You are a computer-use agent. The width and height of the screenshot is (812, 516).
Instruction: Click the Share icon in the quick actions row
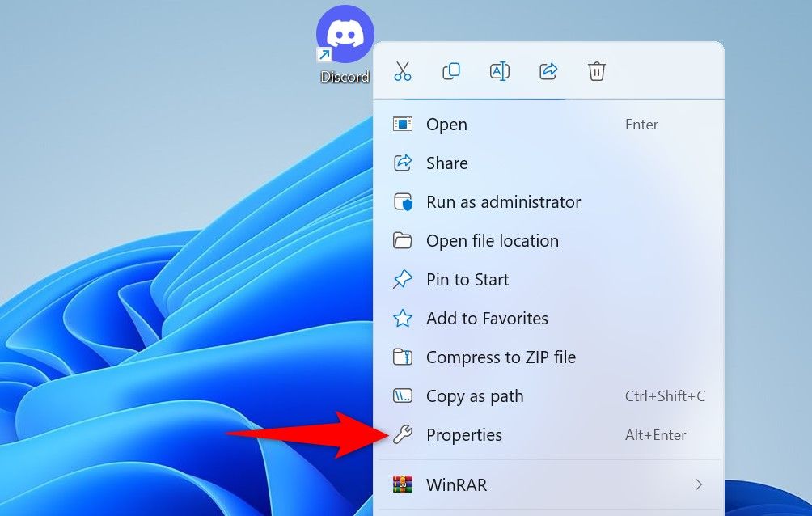tap(548, 71)
